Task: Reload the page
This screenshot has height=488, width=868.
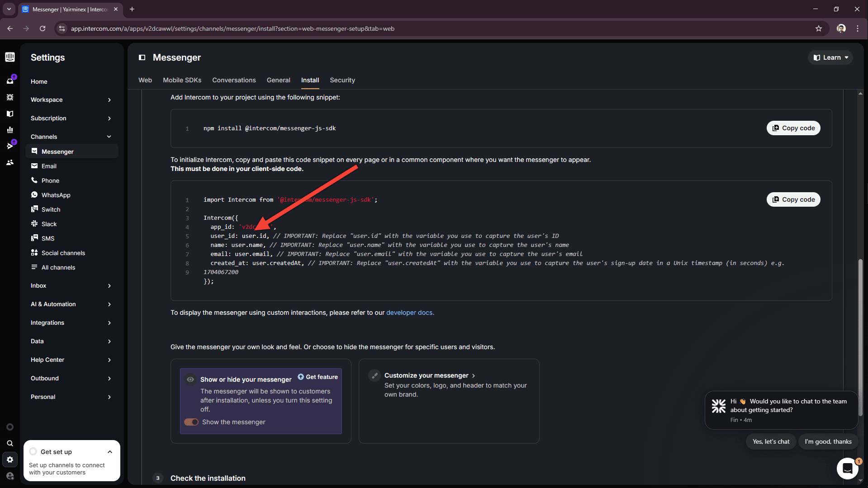Action: click(x=43, y=28)
